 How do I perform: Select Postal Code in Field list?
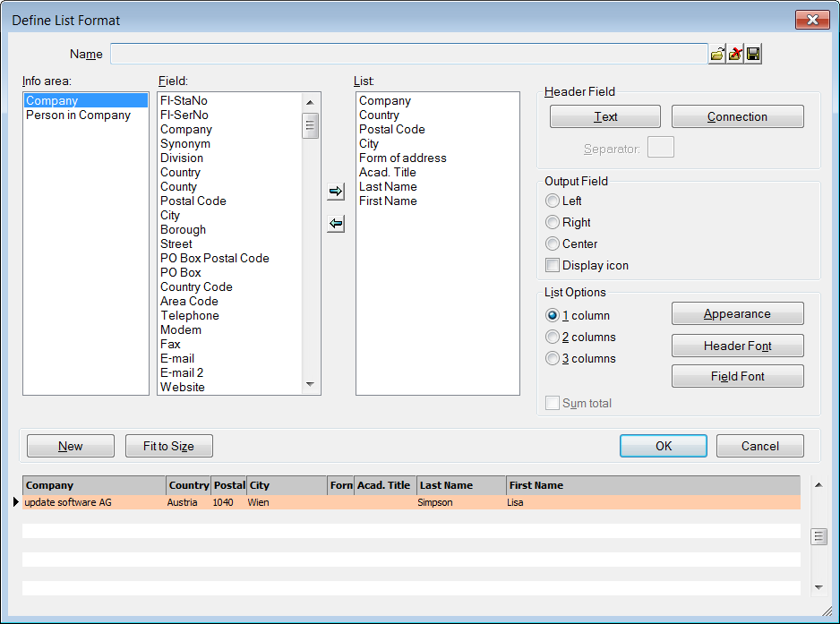click(193, 201)
